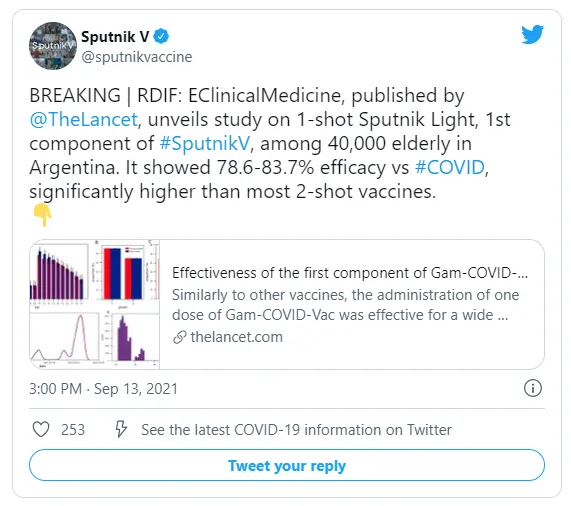571x506 pixels.
Task: Click the Tweet your reply button
Action: coord(287,465)
